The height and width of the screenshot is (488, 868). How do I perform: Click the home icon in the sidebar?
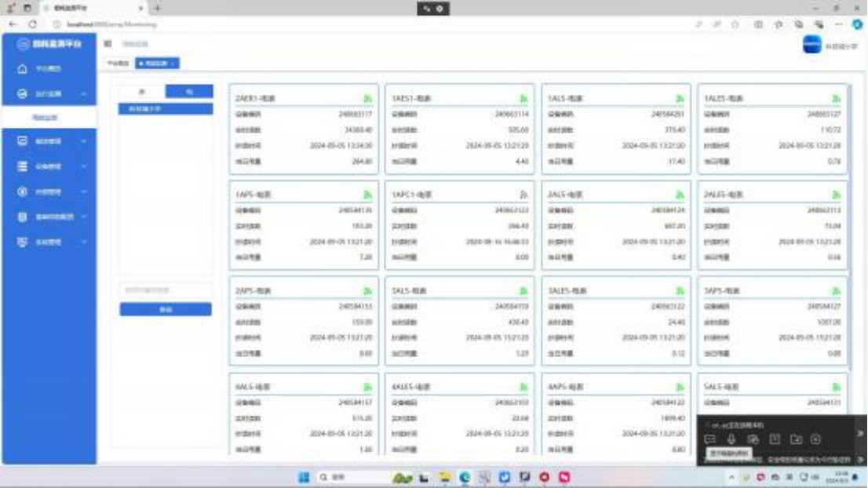23,69
